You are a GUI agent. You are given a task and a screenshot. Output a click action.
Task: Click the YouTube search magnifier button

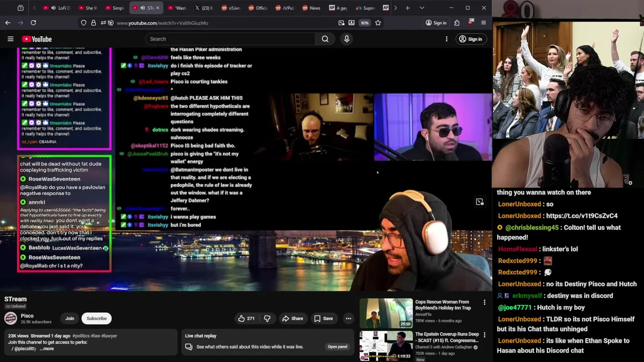[325, 39]
